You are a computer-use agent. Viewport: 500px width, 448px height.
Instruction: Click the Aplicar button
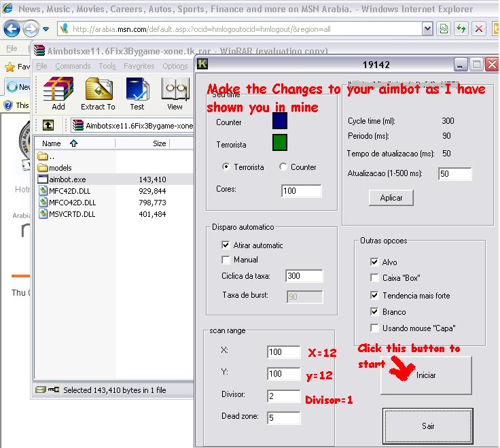coord(391,198)
